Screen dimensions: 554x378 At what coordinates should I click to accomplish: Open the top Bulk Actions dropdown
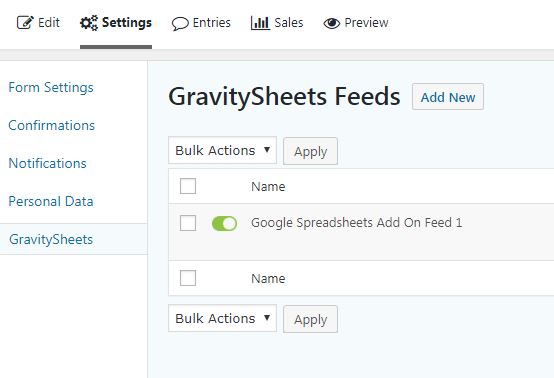pyautogui.click(x=223, y=150)
